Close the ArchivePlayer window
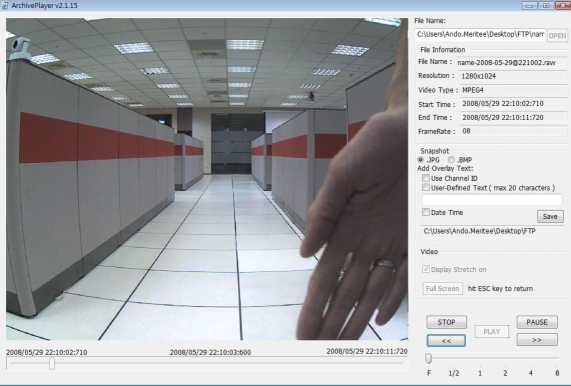 tap(563, 5)
